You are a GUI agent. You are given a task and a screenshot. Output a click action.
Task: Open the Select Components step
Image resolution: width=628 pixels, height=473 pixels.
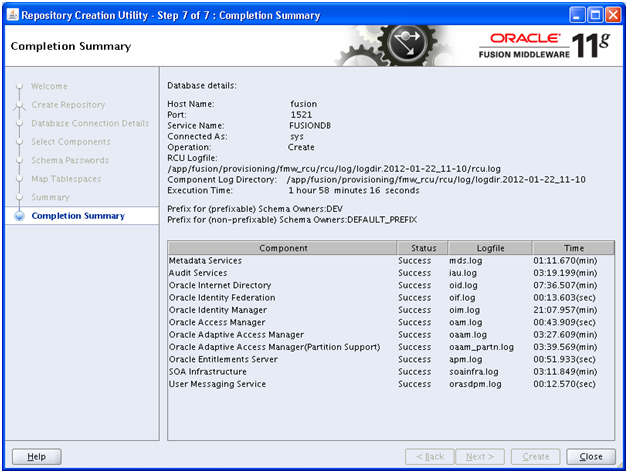coord(71,142)
